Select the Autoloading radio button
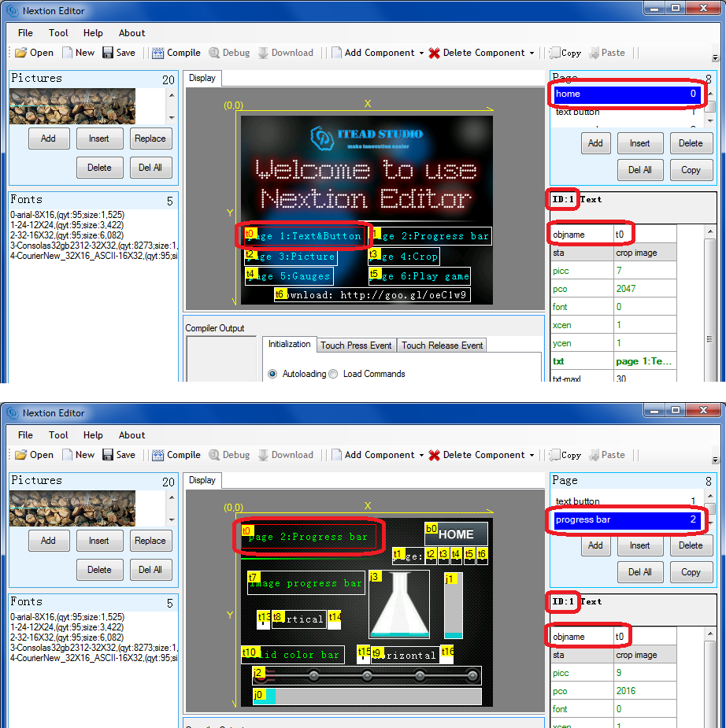The height and width of the screenshot is (728, 726). pos(272,374)
